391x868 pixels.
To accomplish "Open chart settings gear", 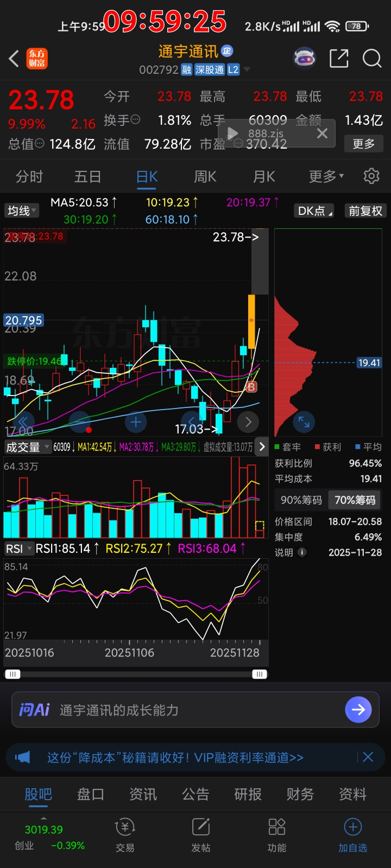I will coord(371,176).
